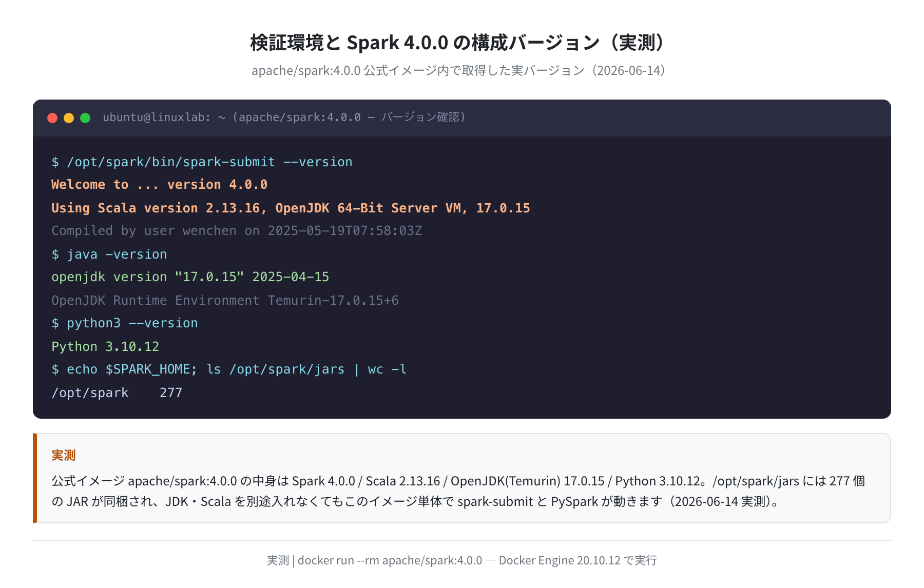This screenshot has width=924, height=588.
Task: Click the 'java -version' command line
Action: tap(109, 254)
